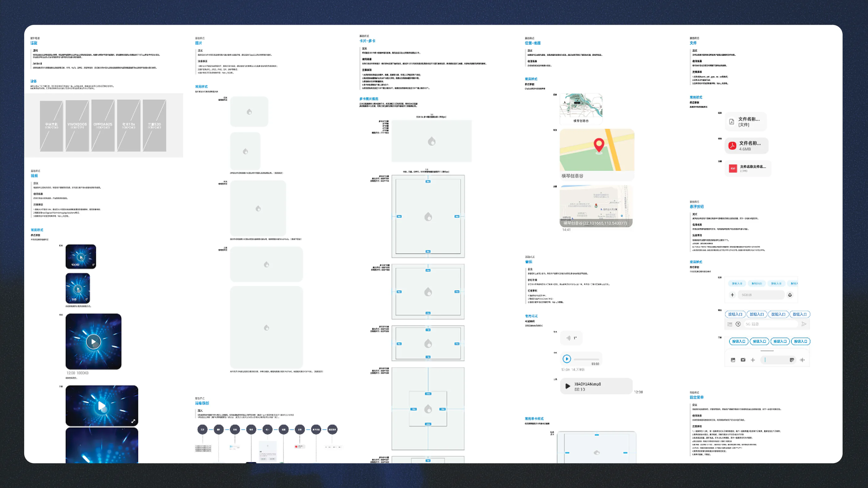
Task: Click the 5G 消息 white text input field
Action: tap(770, 324)
